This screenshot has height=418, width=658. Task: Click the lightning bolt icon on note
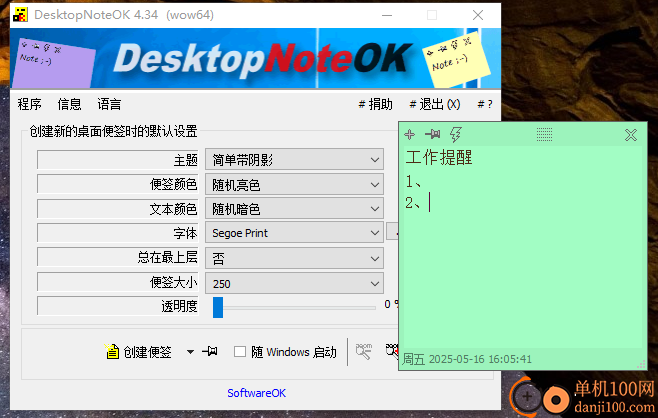pos(455,135)
